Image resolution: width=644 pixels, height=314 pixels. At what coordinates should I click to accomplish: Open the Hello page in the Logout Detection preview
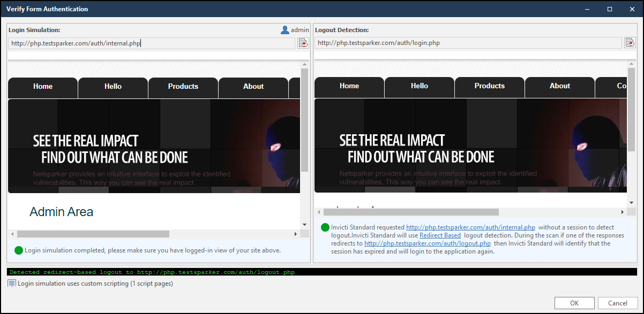click(419, 86)
